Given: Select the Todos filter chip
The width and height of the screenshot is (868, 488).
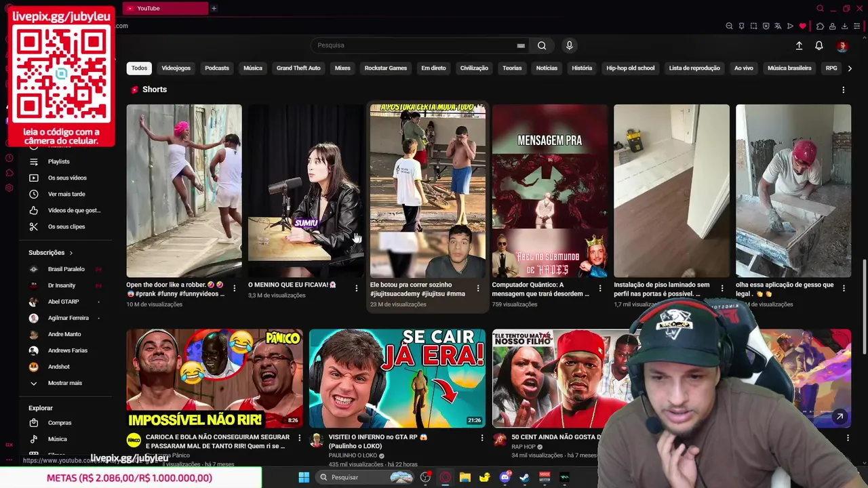Looking at the screenshot, I should tap(139, 68).
